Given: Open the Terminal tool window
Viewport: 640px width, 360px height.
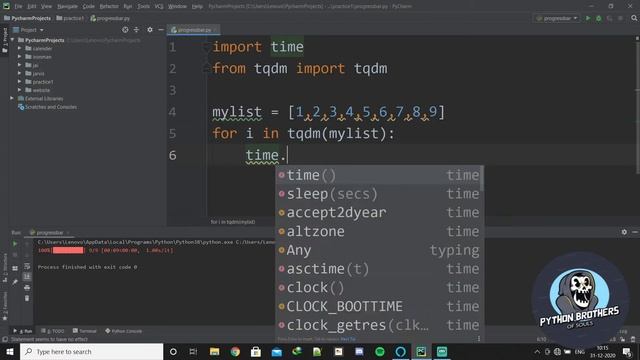Looking at the screenshot, I should [x=84, y=331].
